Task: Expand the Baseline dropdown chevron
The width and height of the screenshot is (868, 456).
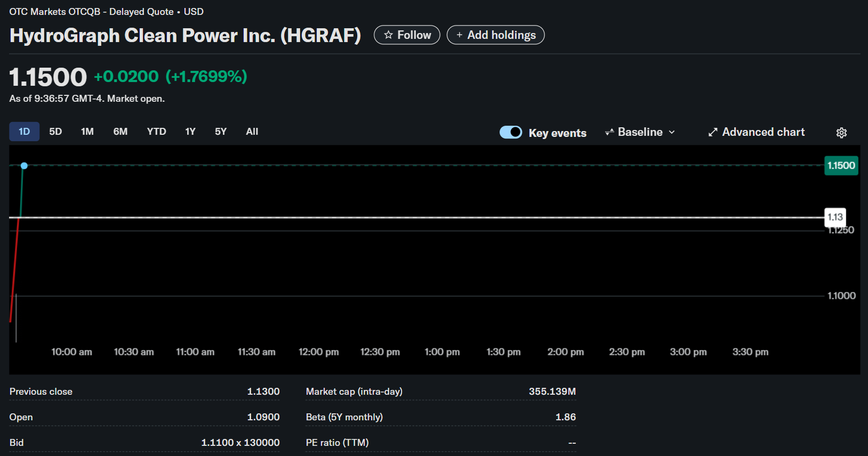Action: (672, 132)
